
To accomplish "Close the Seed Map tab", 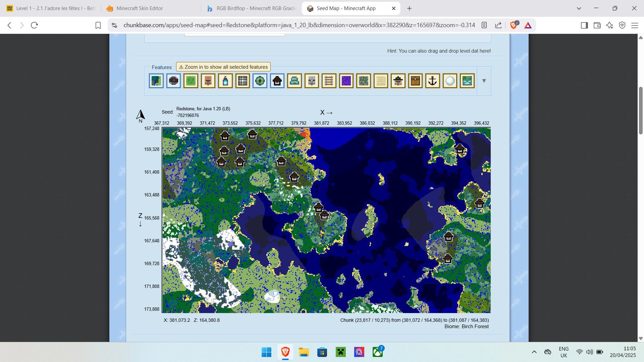I will pyautogui.click(x=394, y=8).
